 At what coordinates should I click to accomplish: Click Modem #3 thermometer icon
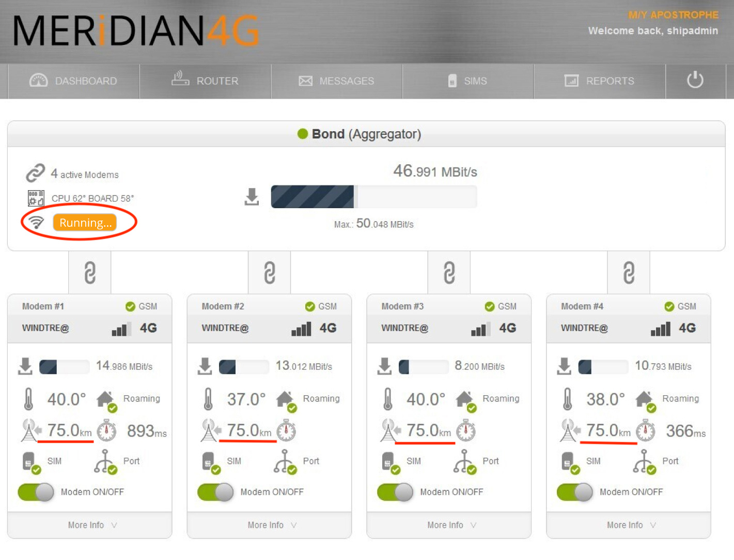[x=388, y=399]
